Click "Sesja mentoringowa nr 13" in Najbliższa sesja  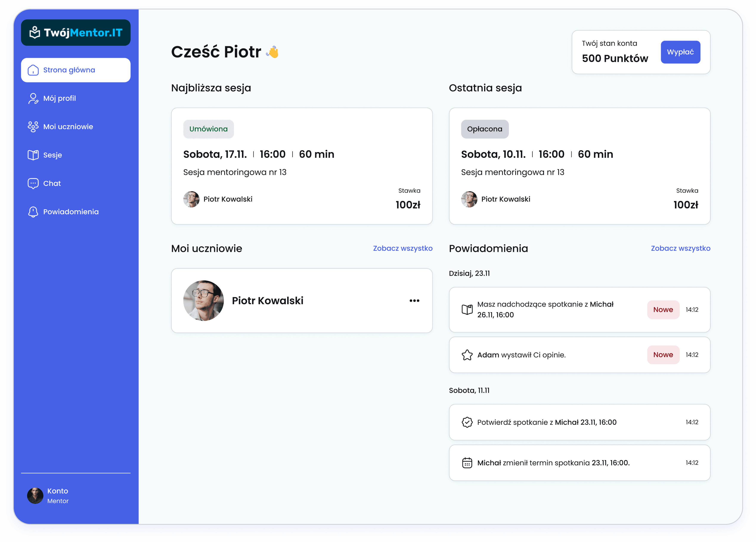point(235,172)
